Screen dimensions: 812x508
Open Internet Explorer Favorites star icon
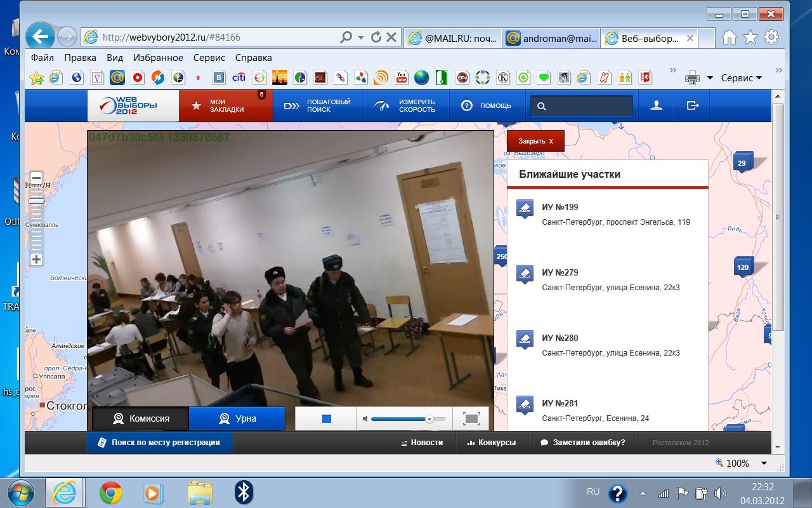tap(750, 37)
